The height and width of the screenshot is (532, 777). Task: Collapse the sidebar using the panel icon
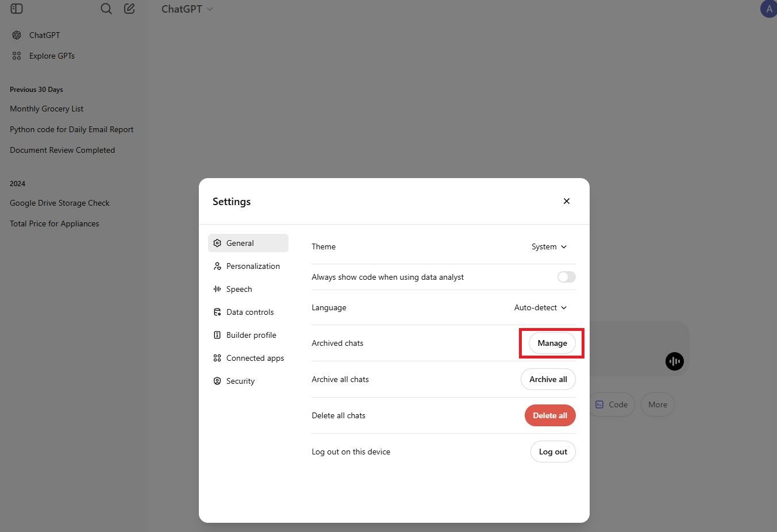coord(16,9)
